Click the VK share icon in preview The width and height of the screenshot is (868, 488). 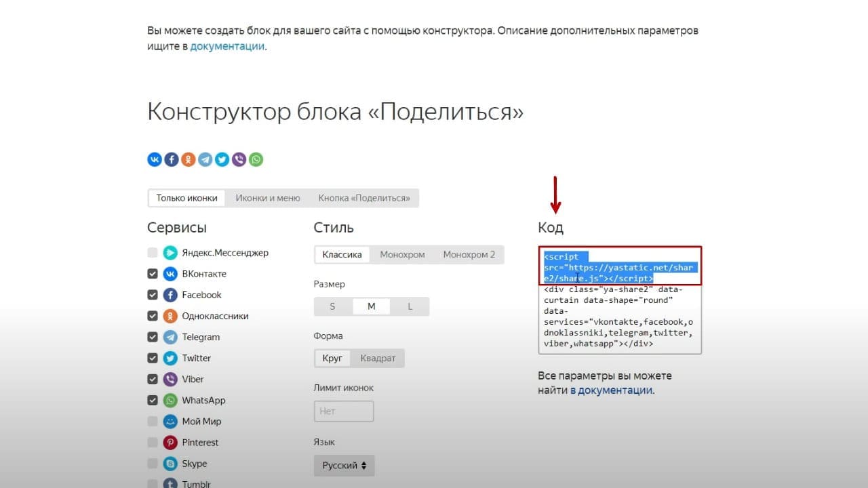[155, 159]
